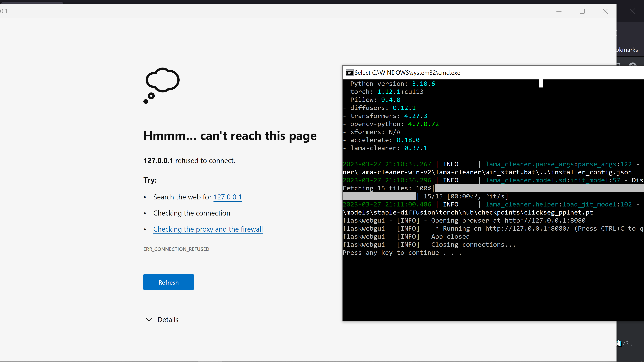Click the blue Refresh button
Screen dimensions: 644x362
[168, 282]
